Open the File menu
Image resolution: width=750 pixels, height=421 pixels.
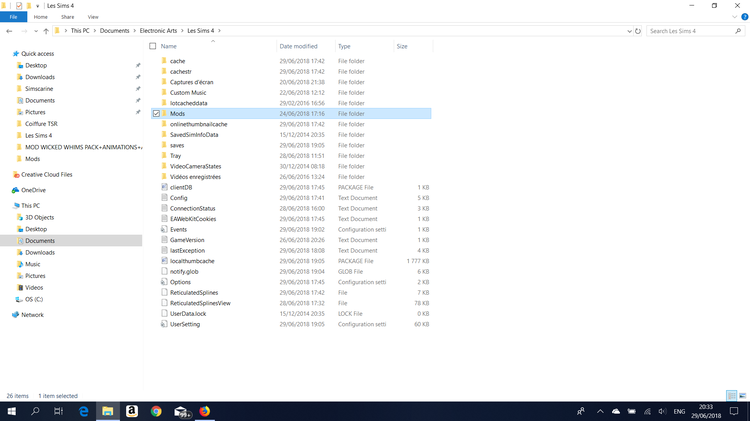[x=13, y=17]
